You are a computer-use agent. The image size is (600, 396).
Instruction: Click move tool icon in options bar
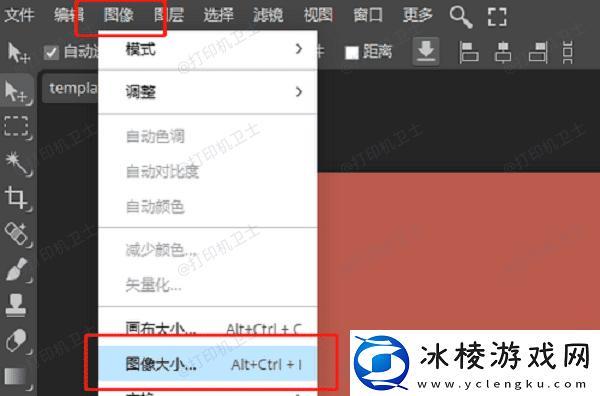[18, 52]
